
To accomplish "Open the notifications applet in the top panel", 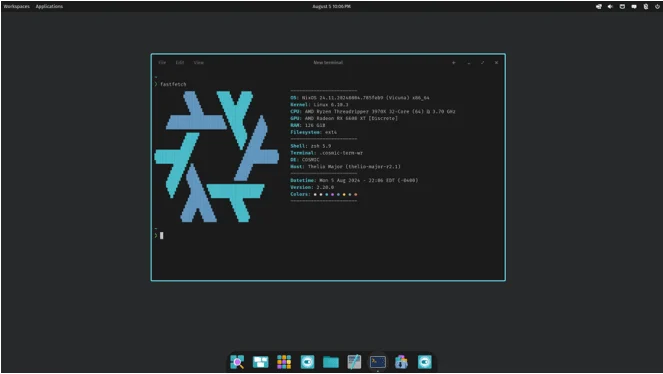I will click(634, 6).
